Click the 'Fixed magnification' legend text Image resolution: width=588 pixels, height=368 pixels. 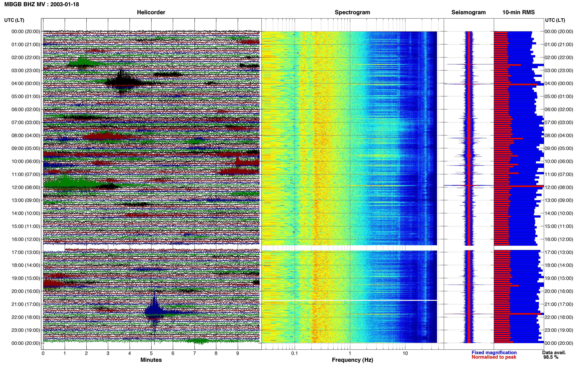(494, 353)
